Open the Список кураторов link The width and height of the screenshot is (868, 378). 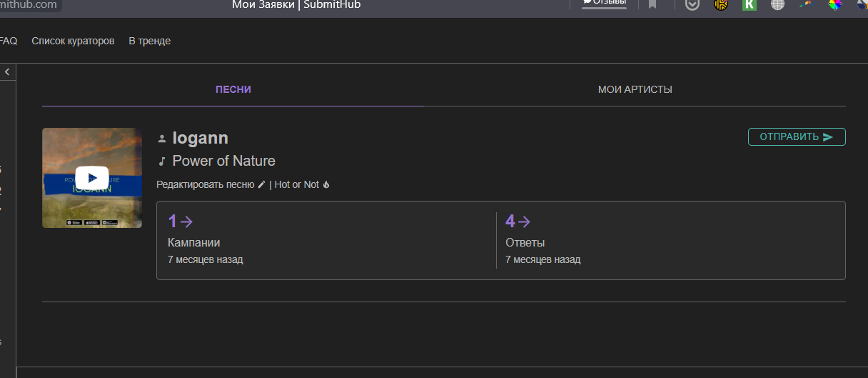coord(73,41)
